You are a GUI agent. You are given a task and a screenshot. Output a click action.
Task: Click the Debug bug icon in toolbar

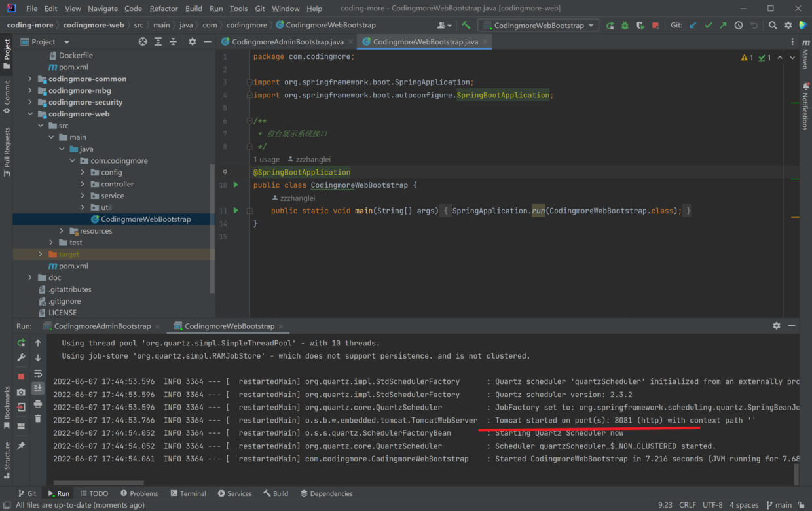(x=625, y=26)
